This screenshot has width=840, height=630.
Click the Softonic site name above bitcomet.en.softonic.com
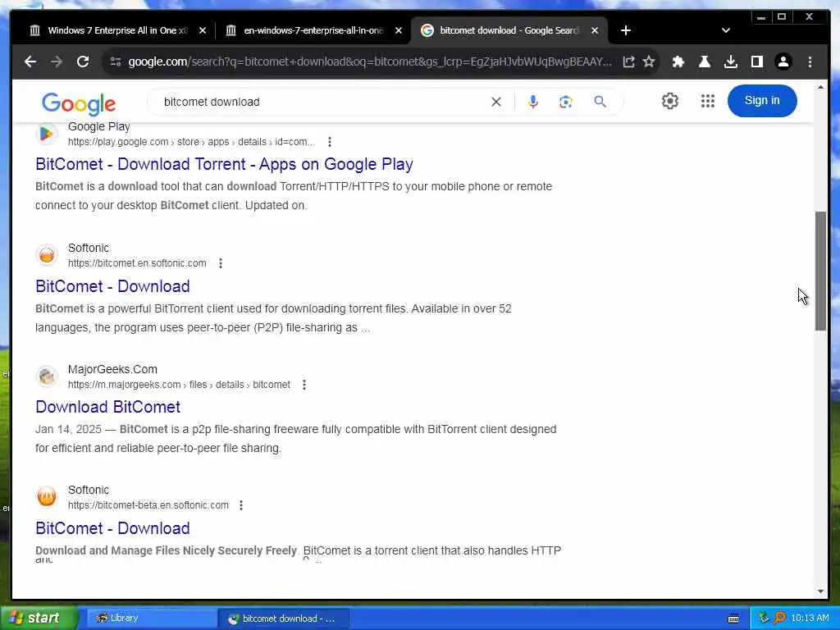click(89, 248)
